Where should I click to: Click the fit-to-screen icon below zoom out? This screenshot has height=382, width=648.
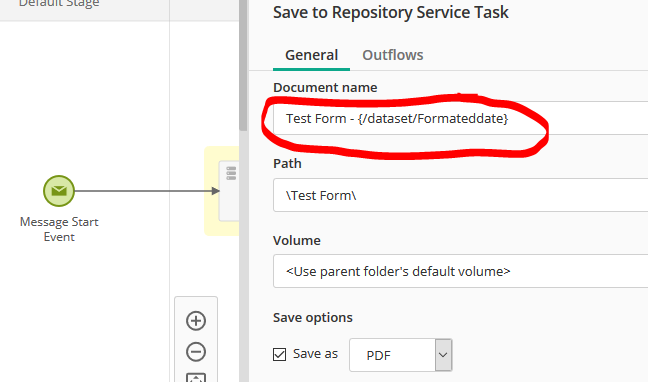[196, 377]
